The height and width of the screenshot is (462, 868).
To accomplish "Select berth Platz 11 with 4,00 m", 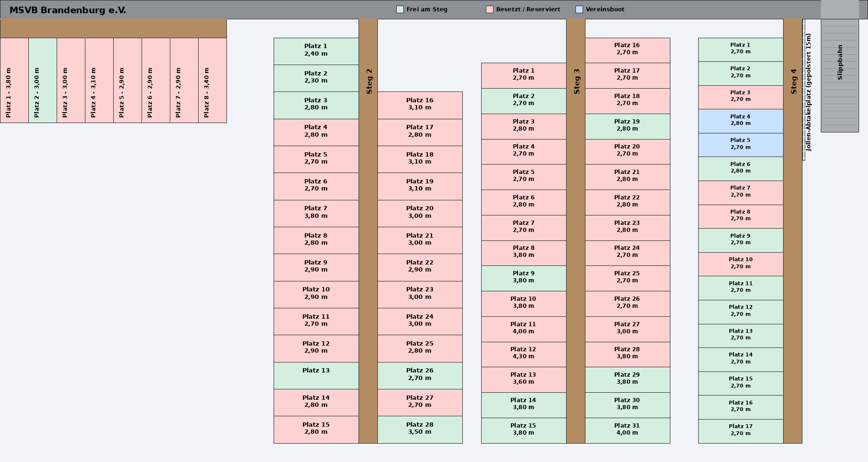I will click(x=524, y=330).
